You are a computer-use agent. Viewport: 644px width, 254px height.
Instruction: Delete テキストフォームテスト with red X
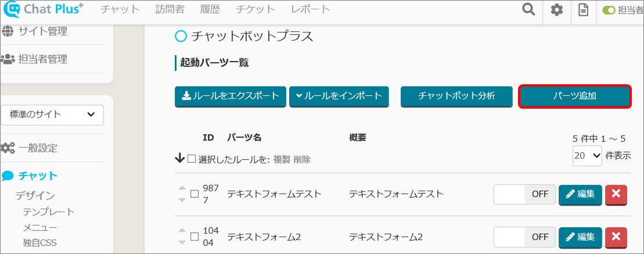coord(616,194)
